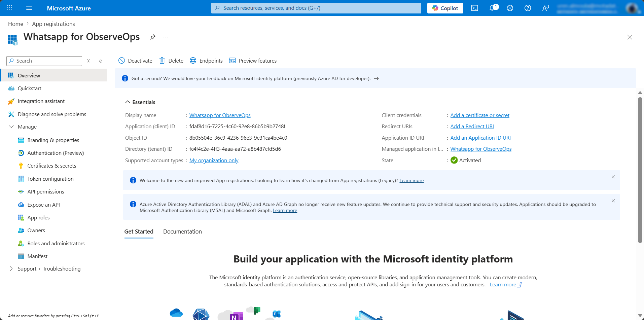Image resolution: width=644 pixels, height=320 pixels.
Task: Switch to the Documentation tab
Action: point(182,232)
